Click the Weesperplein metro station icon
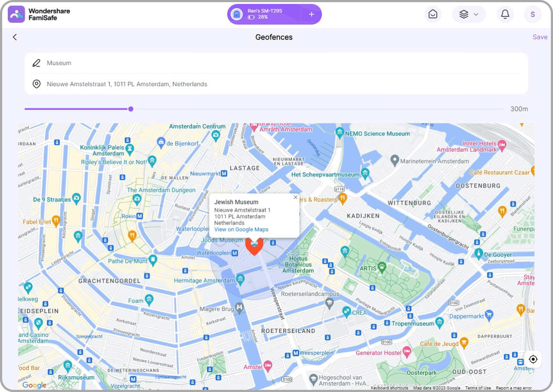553x392 pixels. click(x=296, y=353)
